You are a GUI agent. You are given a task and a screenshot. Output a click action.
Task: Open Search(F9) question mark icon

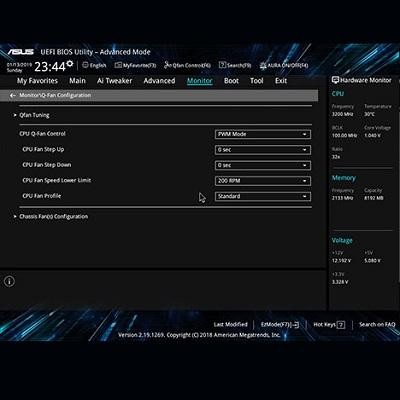point(222,65)
